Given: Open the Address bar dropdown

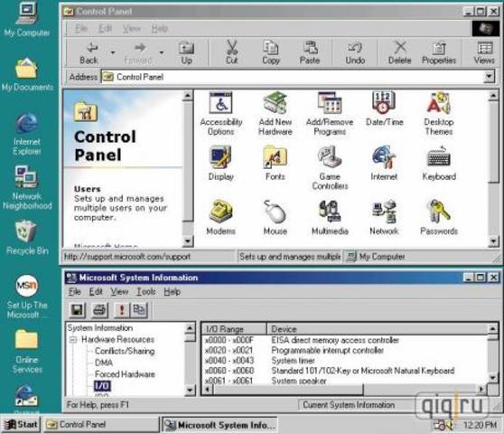Looking at the screenshot, I should 489,77.
